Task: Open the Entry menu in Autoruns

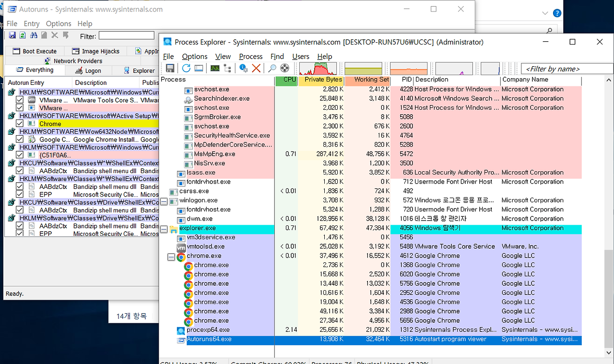Action: (x=32, y=23)
